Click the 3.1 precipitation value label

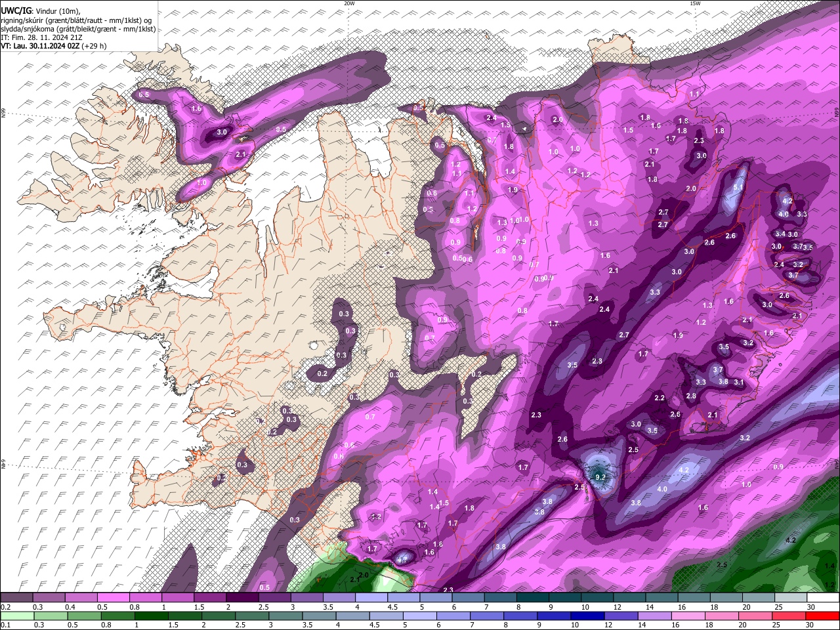(x=738, y=382)
